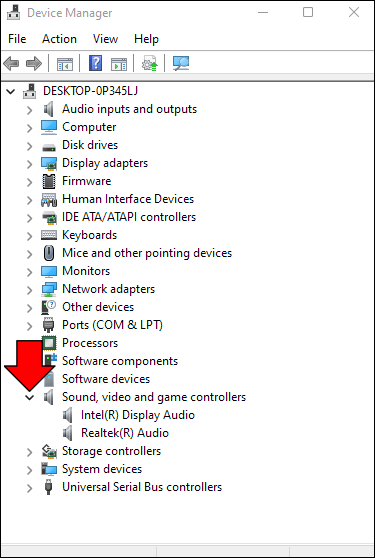
Task: Click the Back arrow toolbar icon
Action: point(11,64)
